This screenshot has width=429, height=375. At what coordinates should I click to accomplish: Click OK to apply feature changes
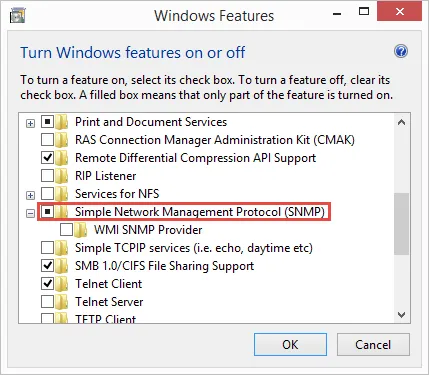290,344
